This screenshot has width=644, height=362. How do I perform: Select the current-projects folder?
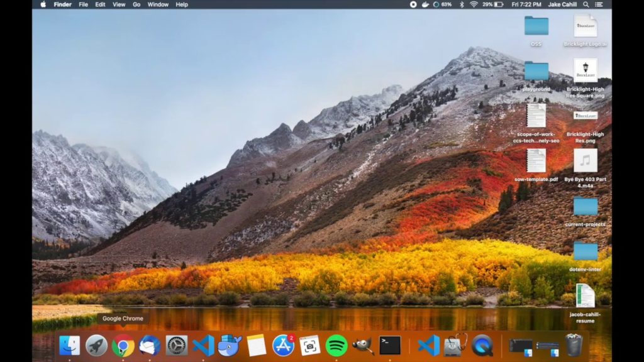586,212
